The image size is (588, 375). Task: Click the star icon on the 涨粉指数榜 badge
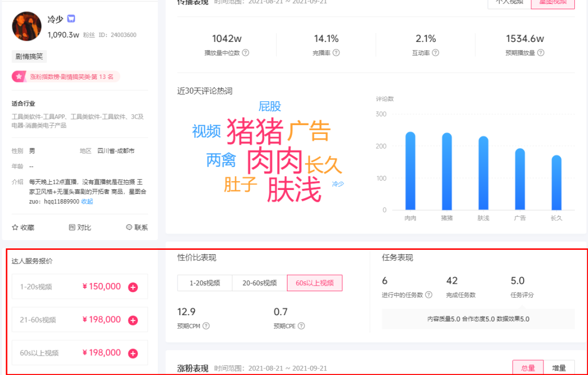coord(19,77)
